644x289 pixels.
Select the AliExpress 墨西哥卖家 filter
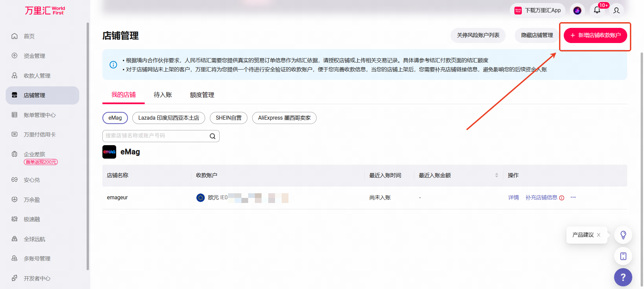(284, 118)
